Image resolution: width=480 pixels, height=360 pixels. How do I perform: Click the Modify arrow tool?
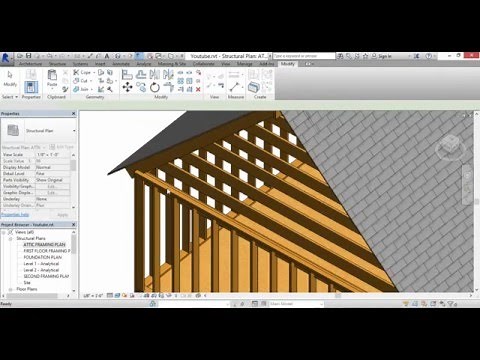click(x=10, y=75)
